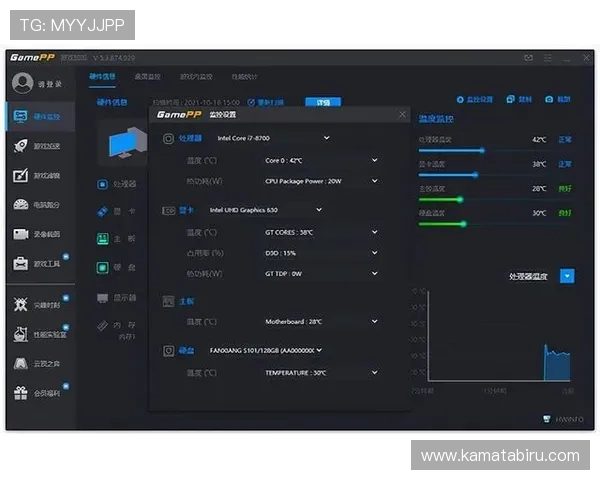The height and width of the screenshot is (480, 600).
Task: Click the processor temperature slider bar
Action: pos(450,150)
